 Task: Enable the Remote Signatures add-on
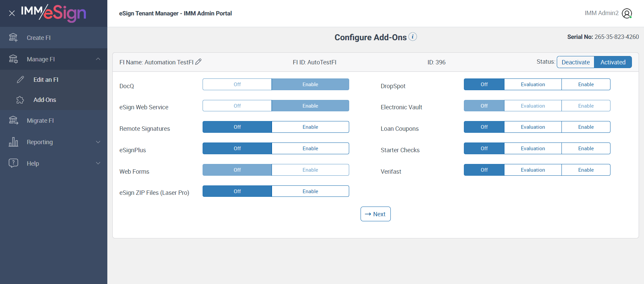[x=310, y=127]
